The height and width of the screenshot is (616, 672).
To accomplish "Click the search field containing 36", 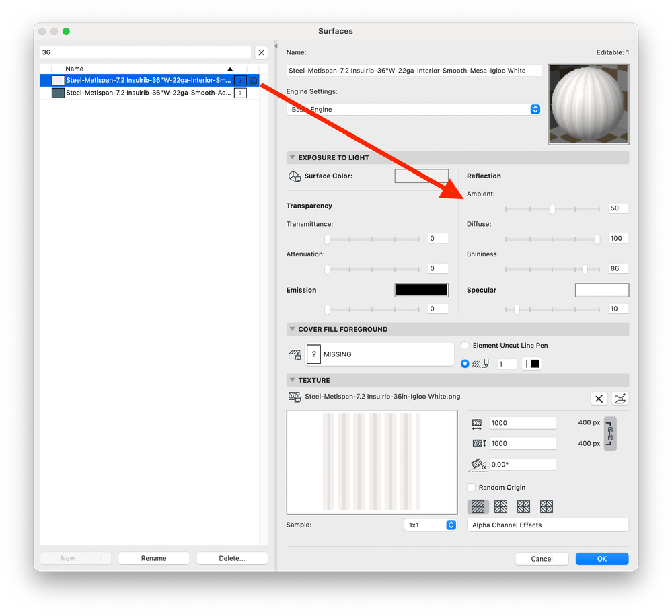I will tap(146, 52).
